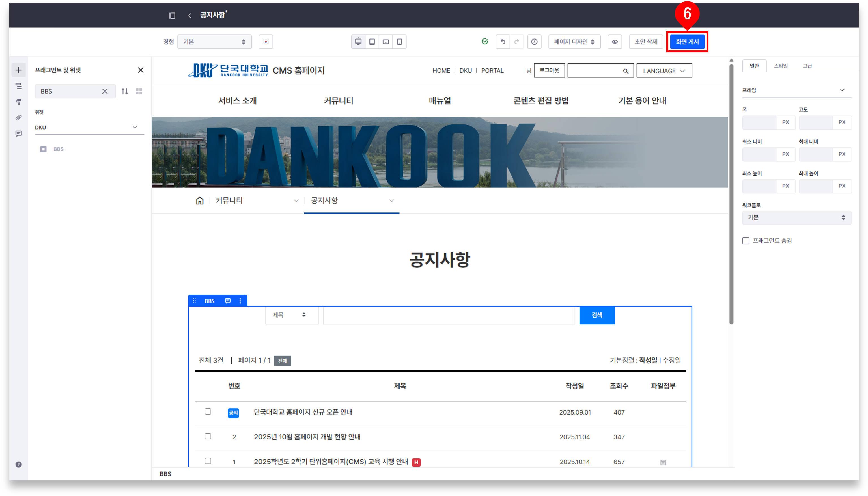Image resolution: width=868 pixels, height=496 pixels.
Task: Click the preview eye icon
Action: coord(615,42)
